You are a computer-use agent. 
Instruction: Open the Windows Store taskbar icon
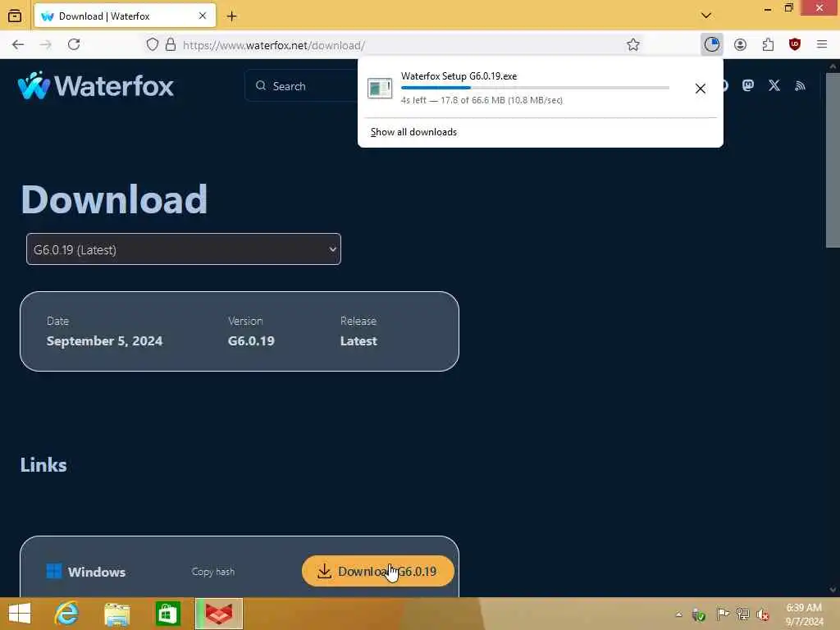tap(167, 614)
